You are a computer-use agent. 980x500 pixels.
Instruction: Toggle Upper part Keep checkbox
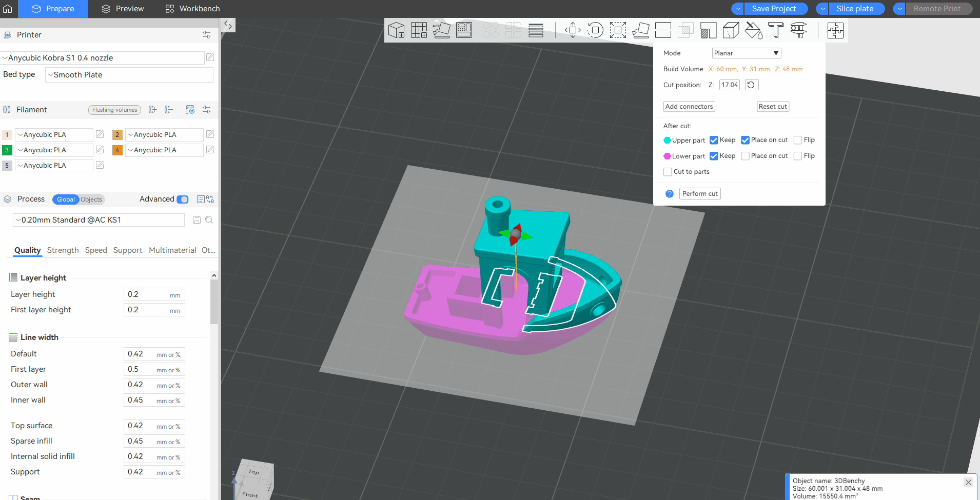[x=714, y=140]
